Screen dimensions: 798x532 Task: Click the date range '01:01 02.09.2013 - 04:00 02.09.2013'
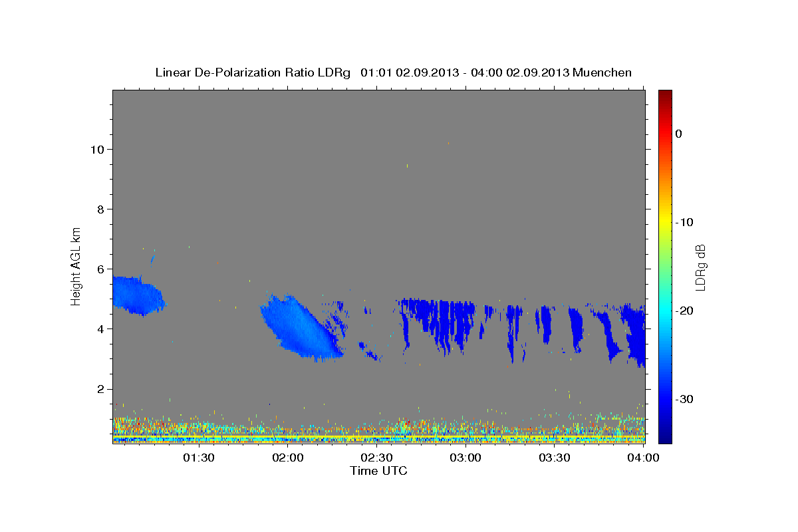(x=464, y=72)
